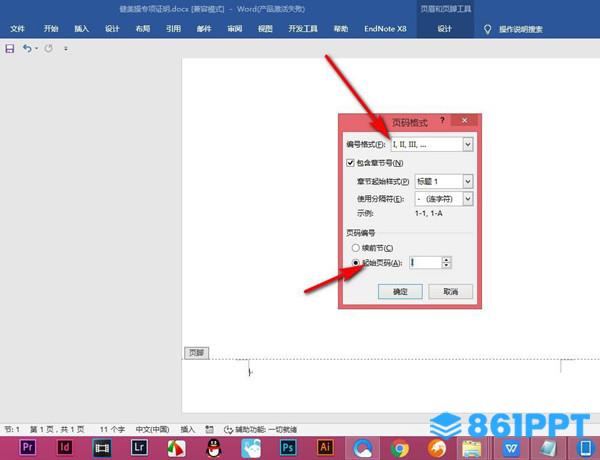
Task: Click the Undo arrow icon
Action: 27,48
